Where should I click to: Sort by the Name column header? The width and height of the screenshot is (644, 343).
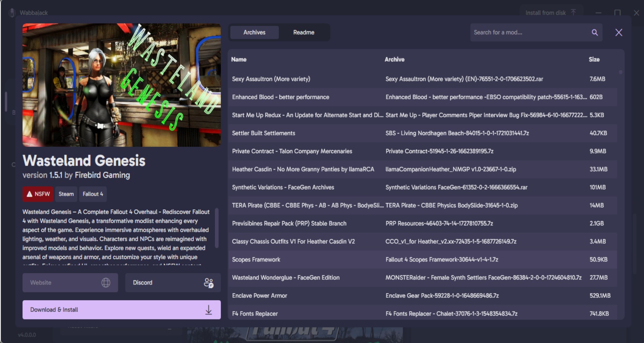coord(239,59)
